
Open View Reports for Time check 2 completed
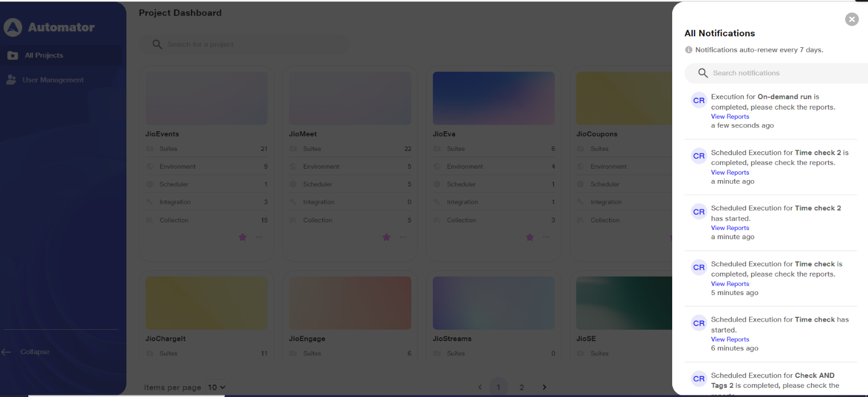tap(730, 172)
